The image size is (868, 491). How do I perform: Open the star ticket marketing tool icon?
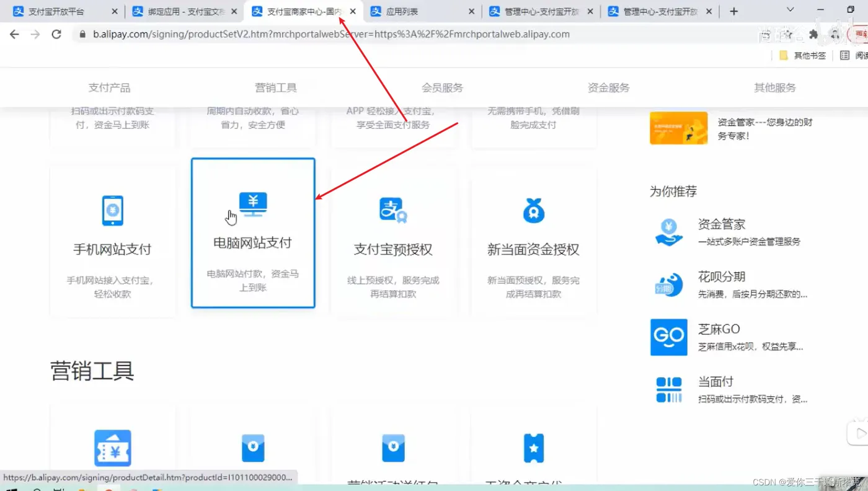533,448
